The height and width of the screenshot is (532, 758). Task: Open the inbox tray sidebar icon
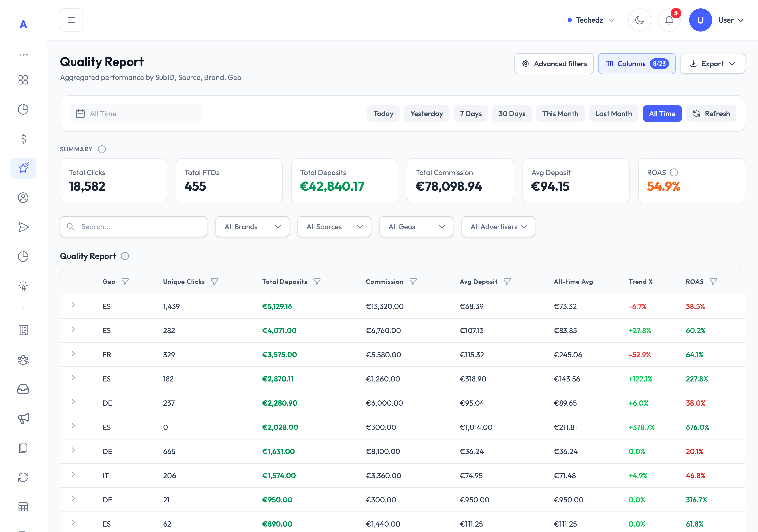(23, 389)
